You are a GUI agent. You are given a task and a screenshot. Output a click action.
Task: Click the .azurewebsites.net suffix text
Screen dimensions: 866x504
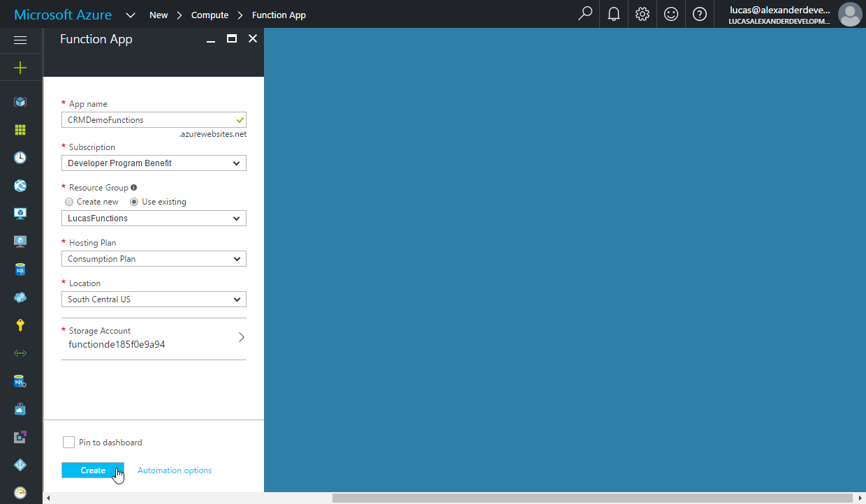pos(212,134)
